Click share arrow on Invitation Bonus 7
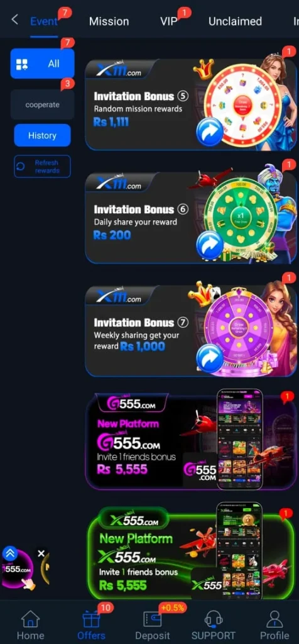This screenshot has height=644, width=299. (x=210, y=358)
